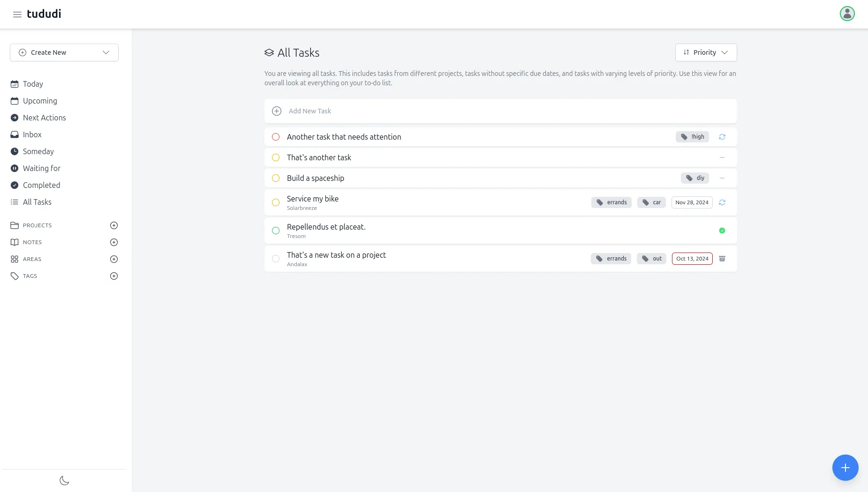The width and height of the screenshot is (868, 492).
Task: Click the Oct 13, 2024 due date
Action: pos(692,259)
